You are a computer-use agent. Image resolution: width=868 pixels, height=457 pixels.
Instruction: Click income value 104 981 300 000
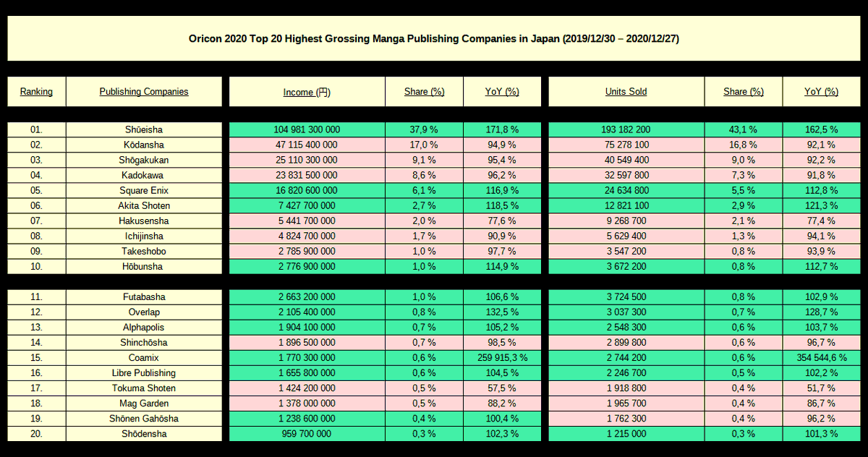coord(307,129)
